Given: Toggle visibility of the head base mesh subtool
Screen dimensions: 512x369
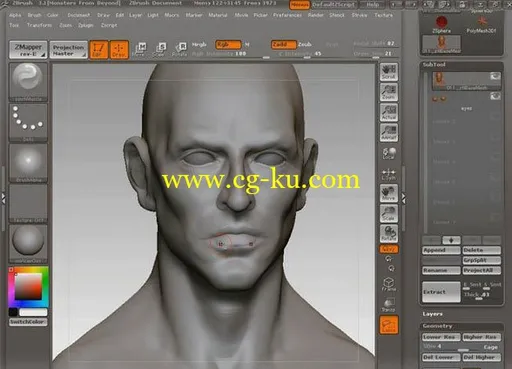Looking at the screenshot, I should coord(495,77).
